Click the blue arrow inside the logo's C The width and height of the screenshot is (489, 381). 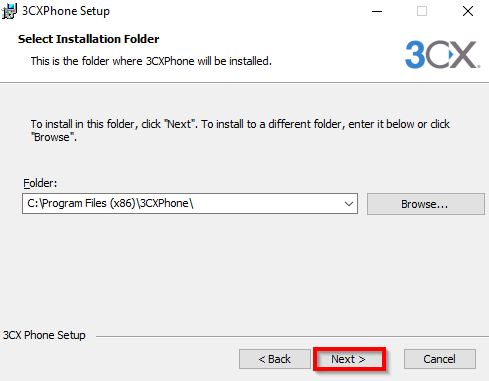point(451,54)
